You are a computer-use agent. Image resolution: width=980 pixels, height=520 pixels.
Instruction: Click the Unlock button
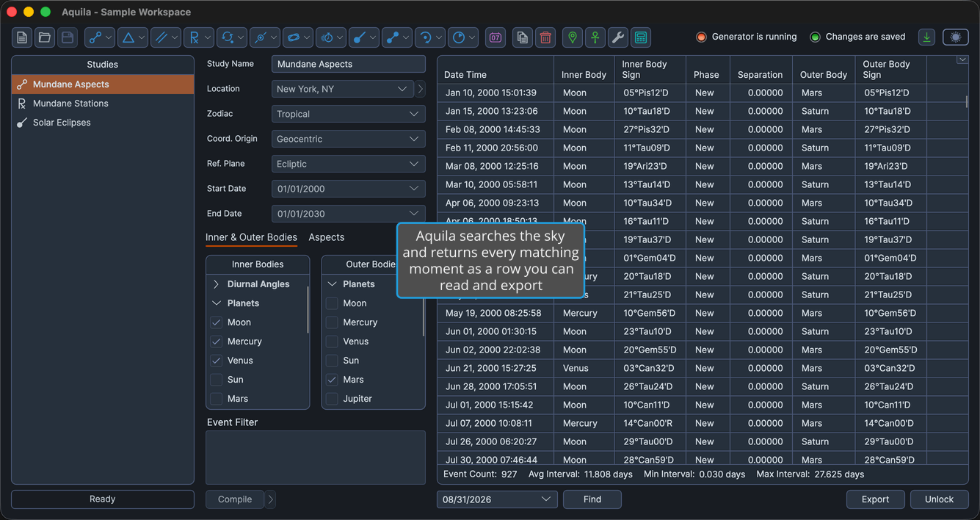(939, 499)
